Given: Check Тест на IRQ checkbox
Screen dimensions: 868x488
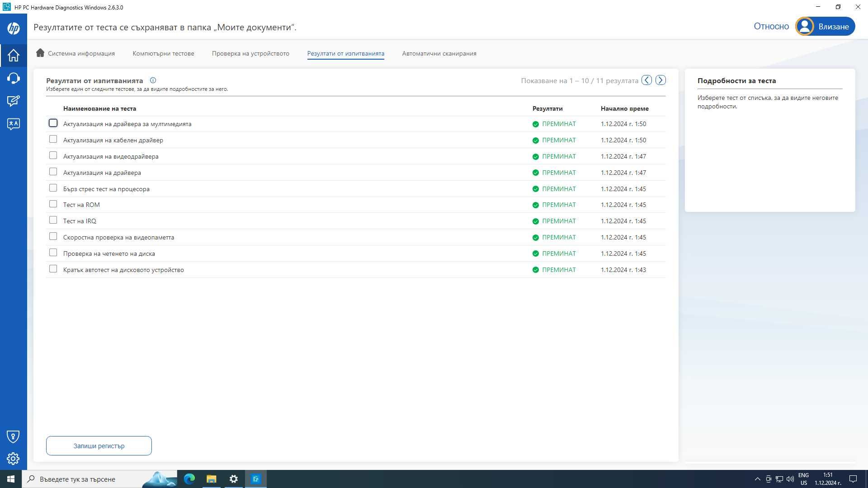Looking at the screenshot, I should [x=53, y=220].
